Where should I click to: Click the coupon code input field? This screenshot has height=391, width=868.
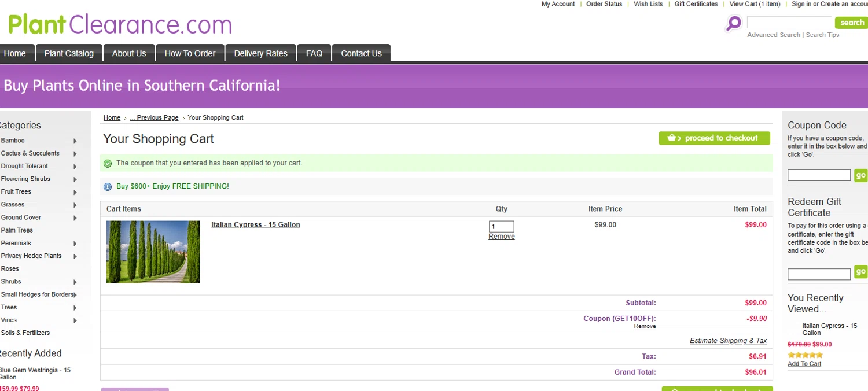click(x=819, y=175)
